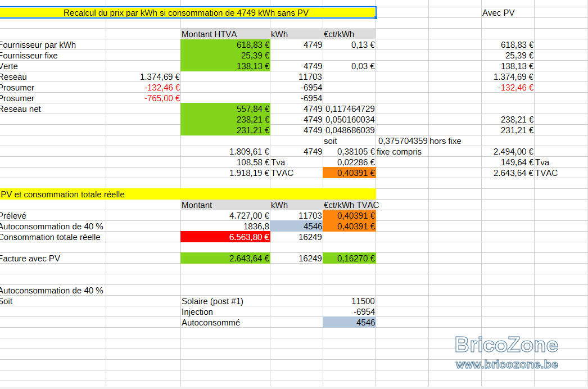Viewport: 588px width, 389px height.
Task: Select the 0,02286 € cell
Action: 349,162
